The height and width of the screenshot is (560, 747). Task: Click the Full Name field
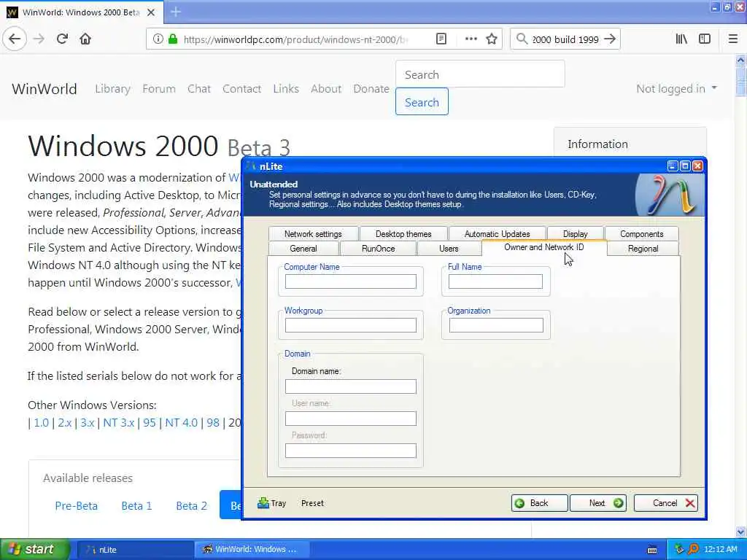point(495,281)
